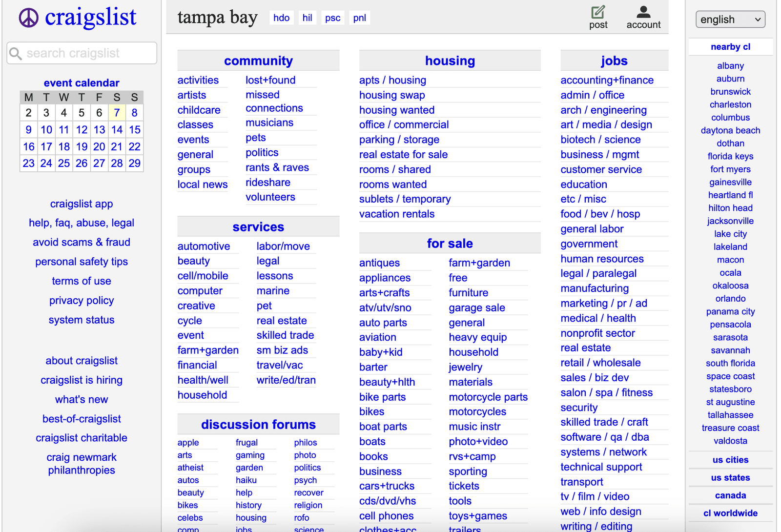Select day 29 in event calendar
This screenshot has height=532, width=781.
(135, 164)
